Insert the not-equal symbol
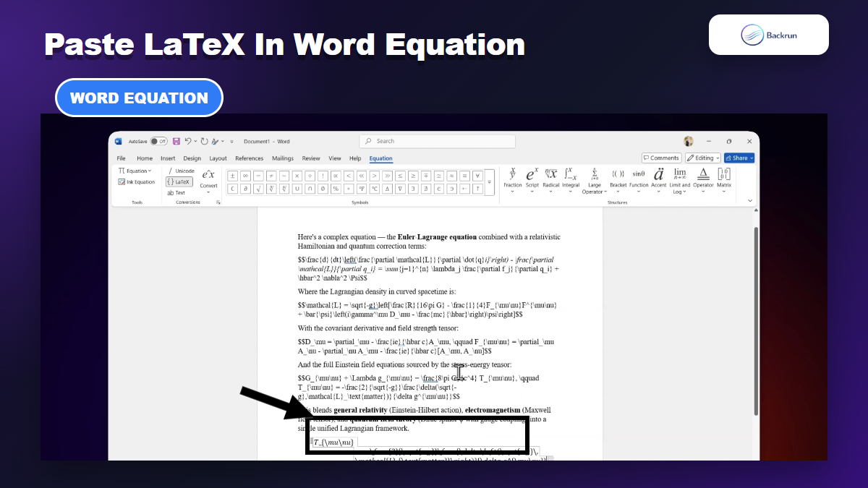Screen dimensions: 868x488 271,176
